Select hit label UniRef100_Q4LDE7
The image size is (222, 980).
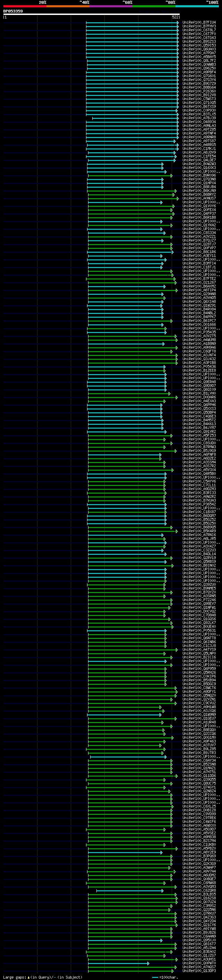click(x=199, y=160)
